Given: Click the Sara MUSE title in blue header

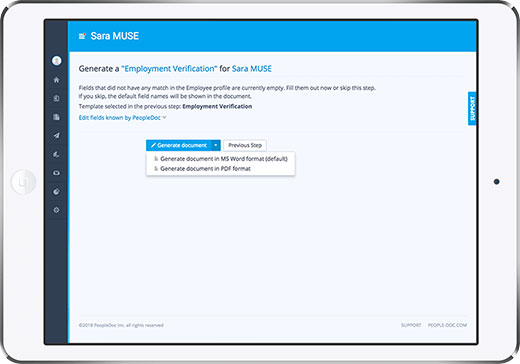Looking at the screenshot, I should tap(115, 36).
